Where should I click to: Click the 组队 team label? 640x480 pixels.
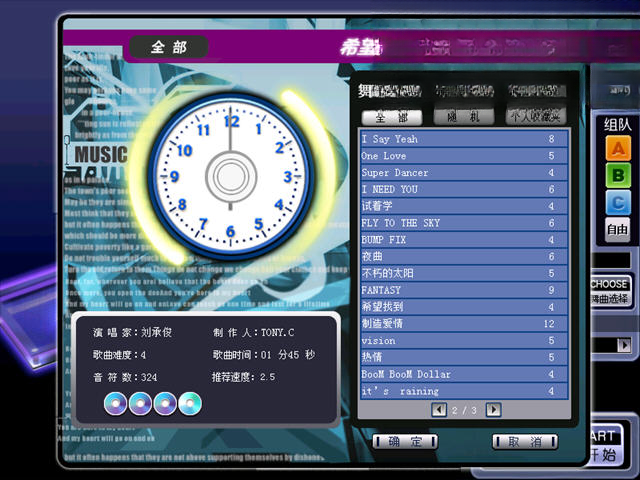pos(618,124)
